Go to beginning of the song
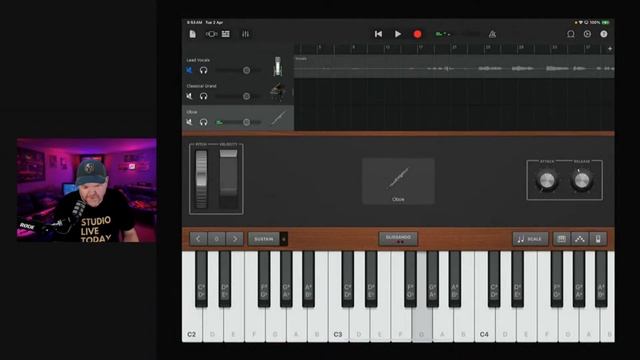 pos(378,34)
